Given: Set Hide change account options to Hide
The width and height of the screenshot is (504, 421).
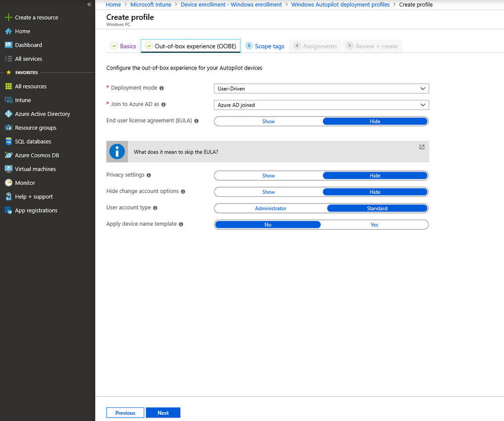Looking at the screenshot, I should 375,192.
